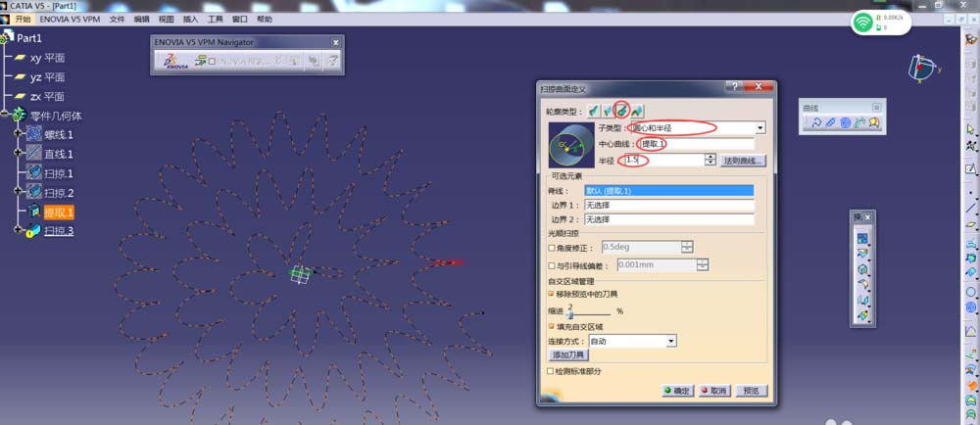
Task: Select xy 平面 in the tree
Action: 47,58
